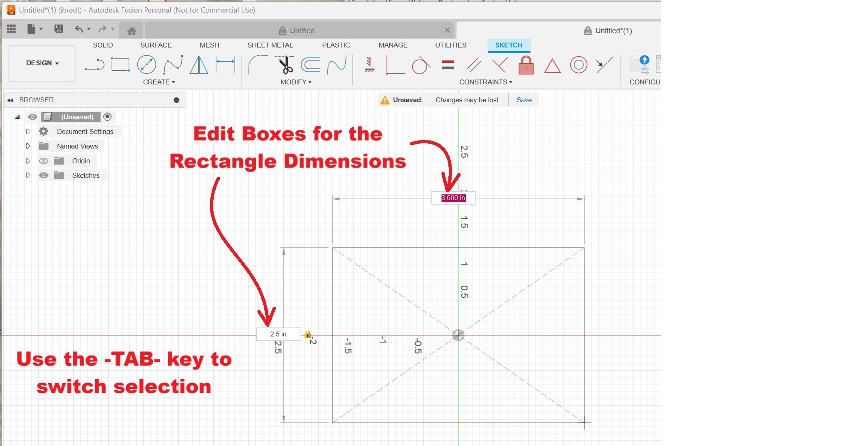868x446 pixels.
Task: Open the DESIGN workspace dropdown
Action: 42,63
